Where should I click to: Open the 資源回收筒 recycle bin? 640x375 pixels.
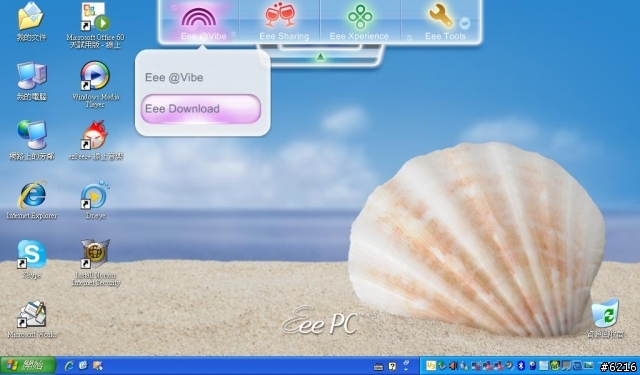[605, 318]
